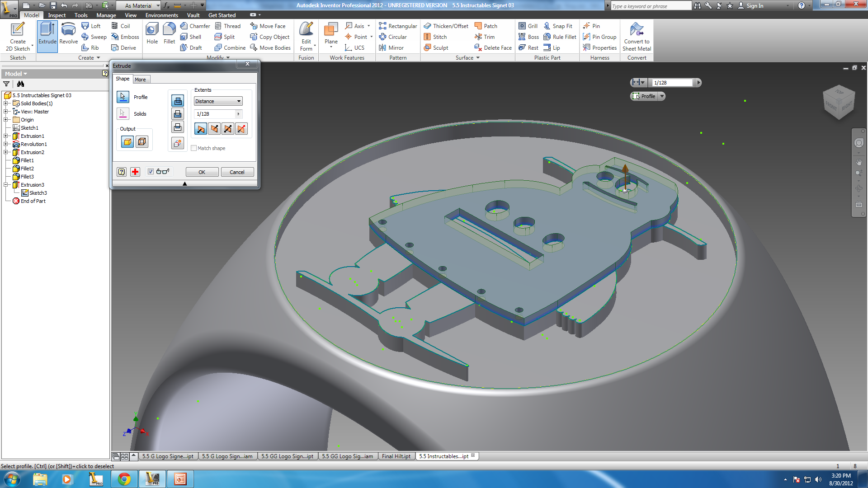Choose the Mirror tool
The height and width of the screenshot is (488, 868).
point(391,48)
